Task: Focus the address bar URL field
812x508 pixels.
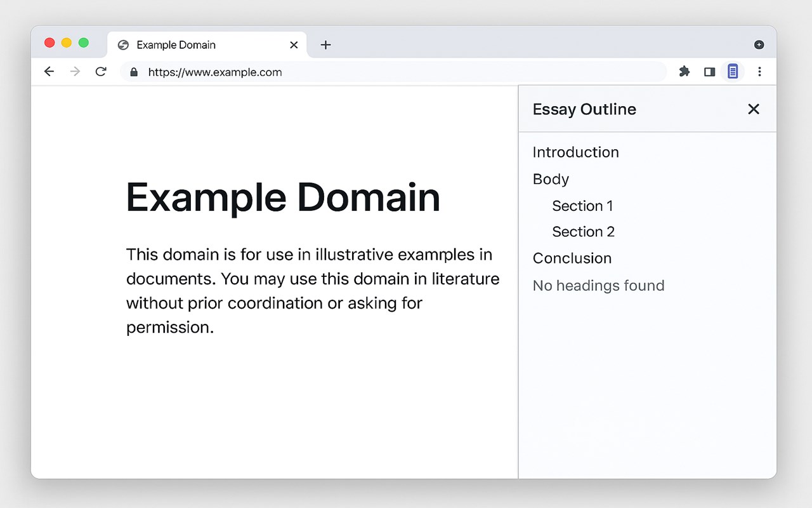Action: [x=393, y=72]
